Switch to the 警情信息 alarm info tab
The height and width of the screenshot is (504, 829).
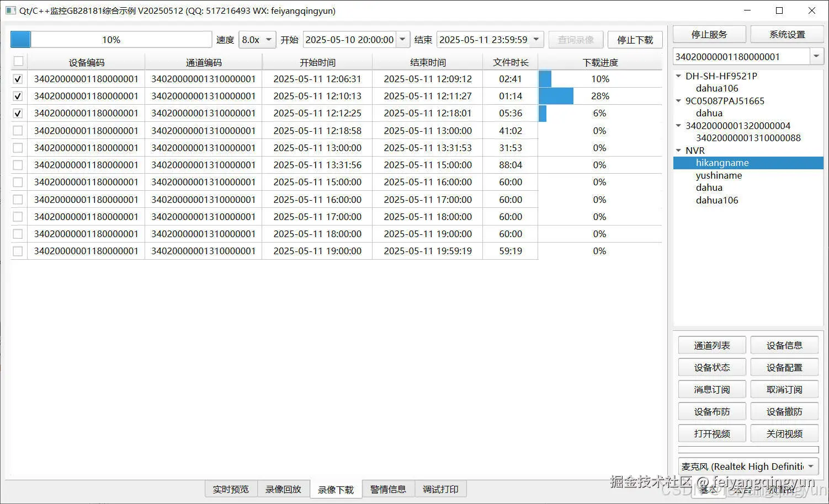(388, 489)
